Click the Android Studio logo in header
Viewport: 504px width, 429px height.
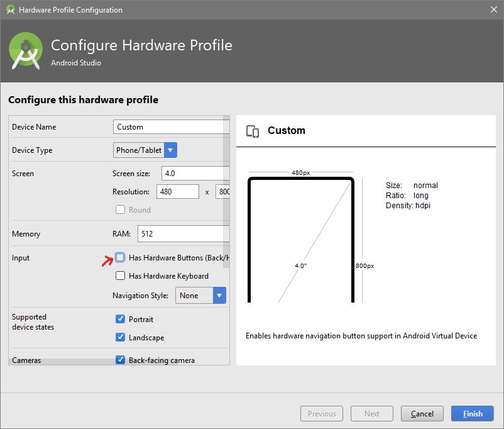pos(26,50)
